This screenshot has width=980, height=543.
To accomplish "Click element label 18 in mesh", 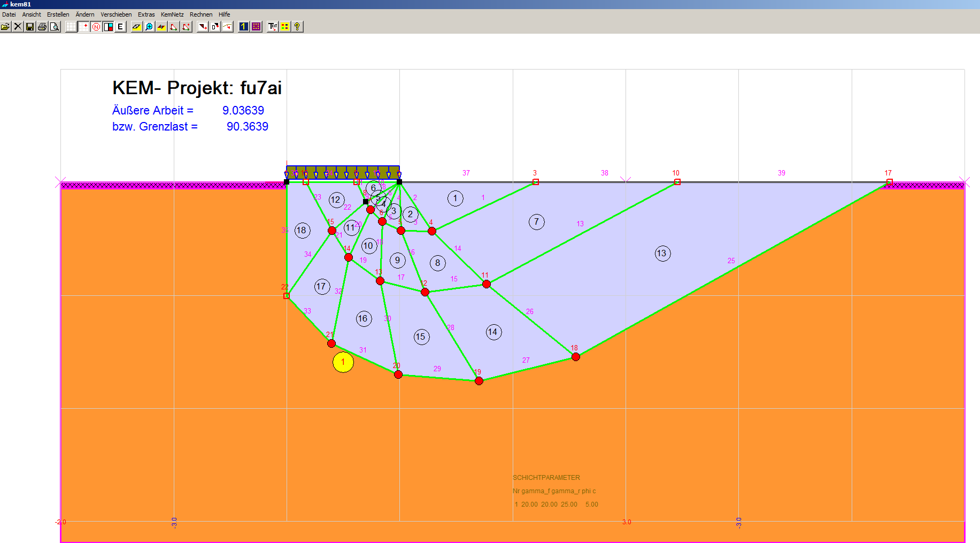I will coord(302,231).
